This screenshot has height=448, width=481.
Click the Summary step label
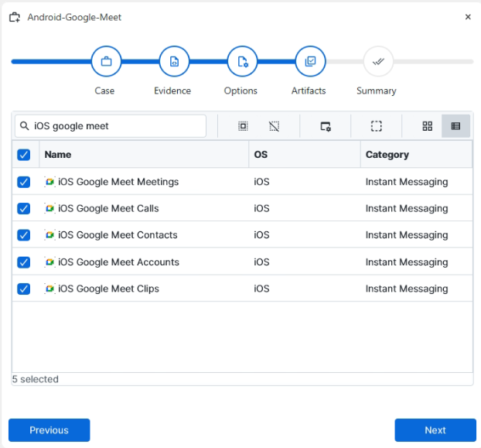[x=377, y=91]
